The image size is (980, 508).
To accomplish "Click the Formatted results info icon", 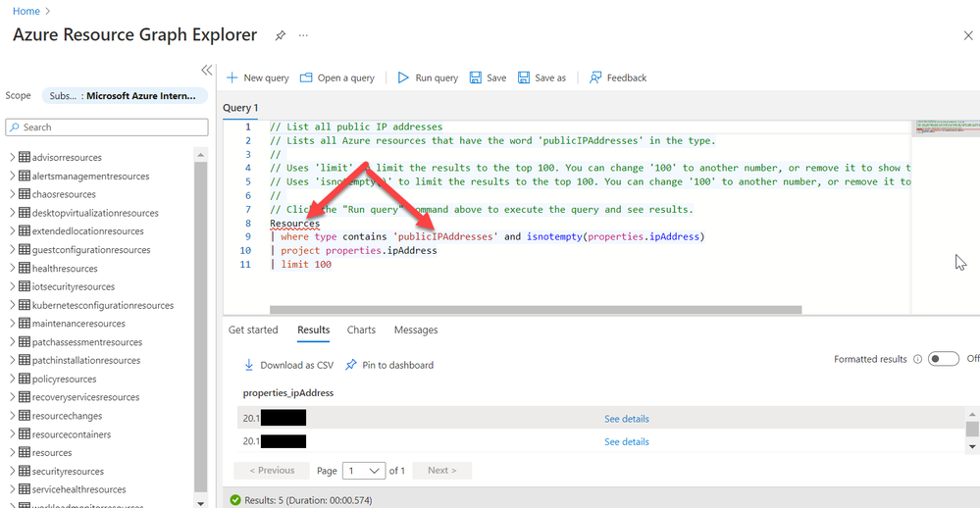I will point(917,359).
